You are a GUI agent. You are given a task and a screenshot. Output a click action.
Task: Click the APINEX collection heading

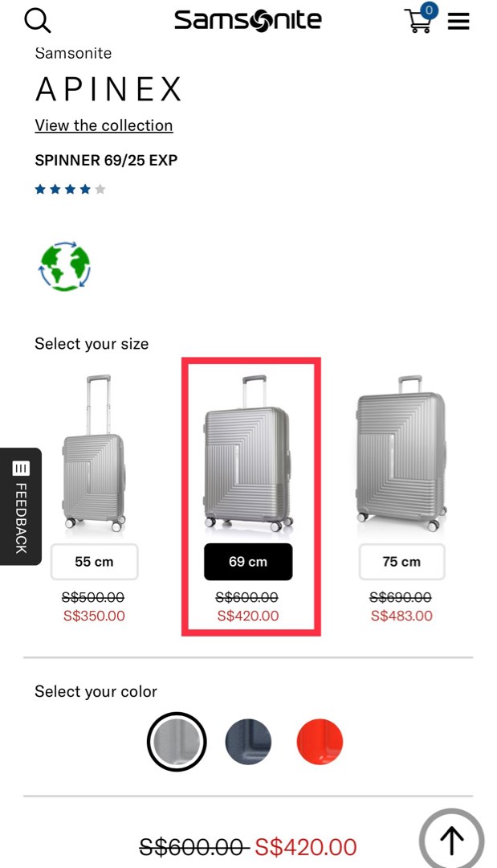click(108, 89)
